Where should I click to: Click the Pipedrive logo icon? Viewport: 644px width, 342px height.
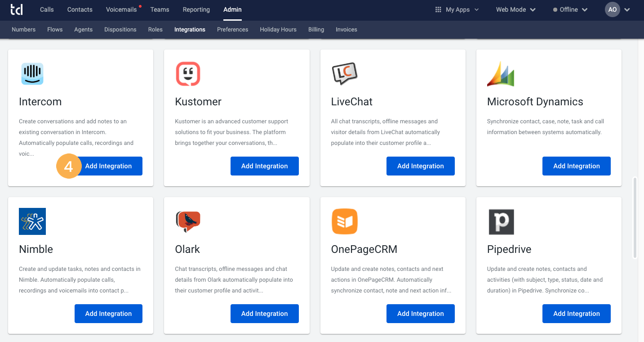pos(501,221)
